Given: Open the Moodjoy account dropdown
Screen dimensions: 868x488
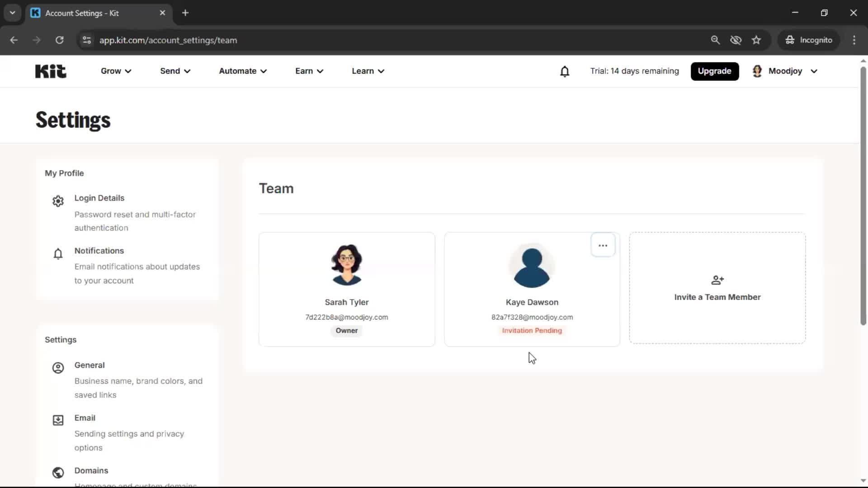Looking at the screenshot, I should pos(785,71).
